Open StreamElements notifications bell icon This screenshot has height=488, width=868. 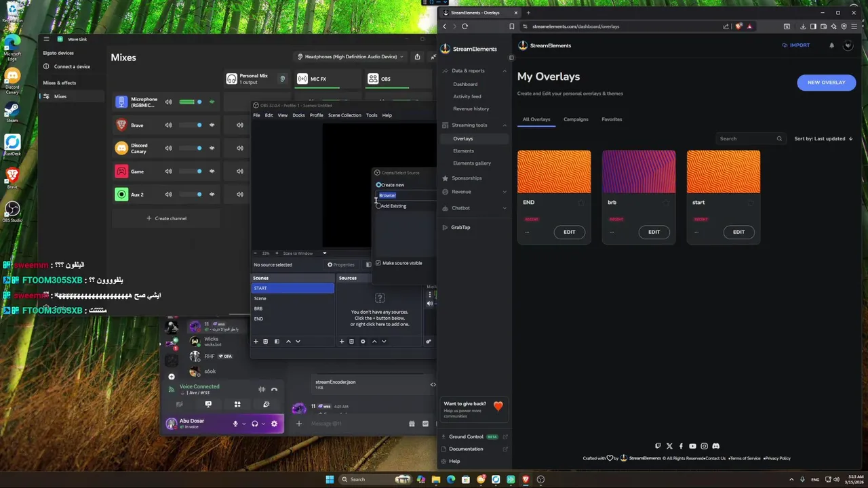click(831, 45)
